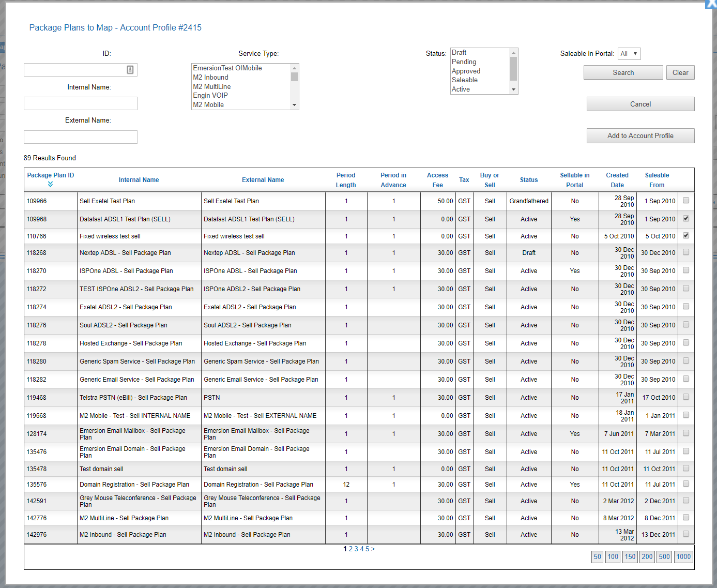Show 100 results per page
Screen dimensions: 717x588
613,557
